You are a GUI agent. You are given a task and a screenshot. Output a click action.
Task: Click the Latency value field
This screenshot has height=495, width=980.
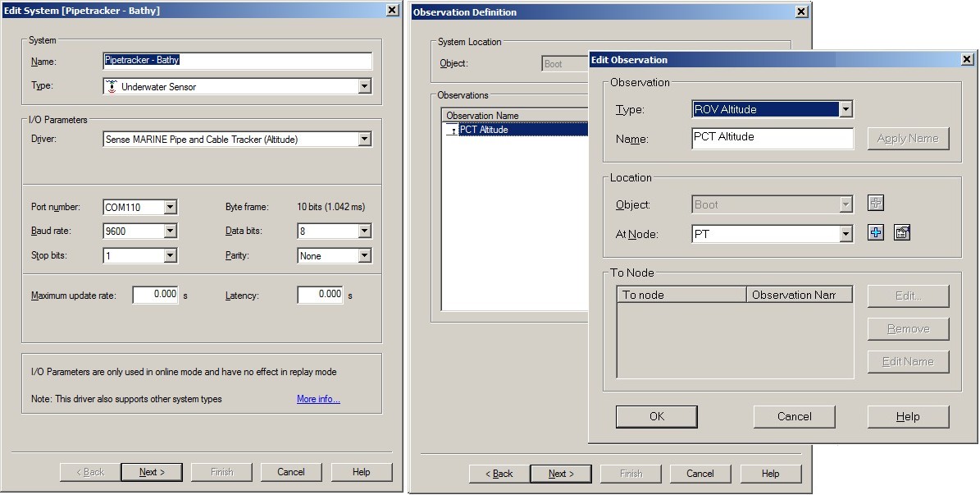tap(320, 295)
